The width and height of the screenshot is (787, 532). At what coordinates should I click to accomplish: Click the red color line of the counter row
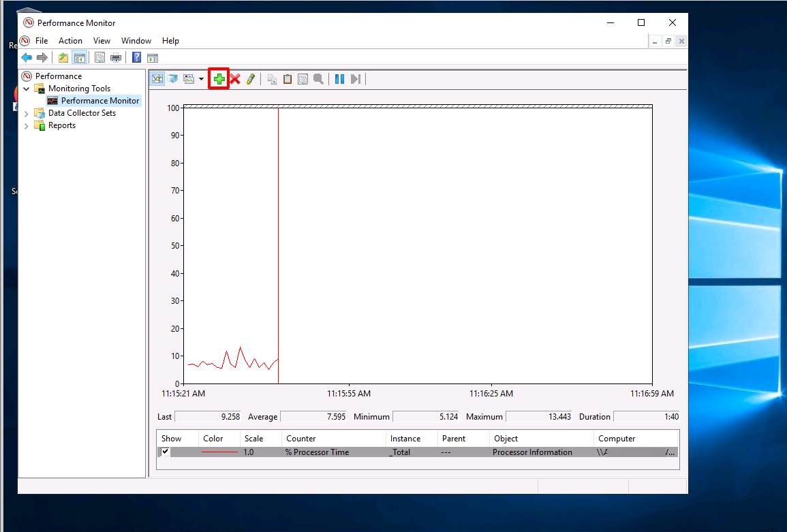[x=219, y=452]
